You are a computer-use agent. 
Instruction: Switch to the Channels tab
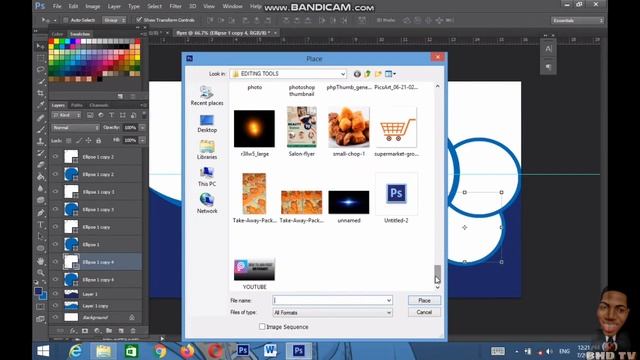tap(99, 105)
